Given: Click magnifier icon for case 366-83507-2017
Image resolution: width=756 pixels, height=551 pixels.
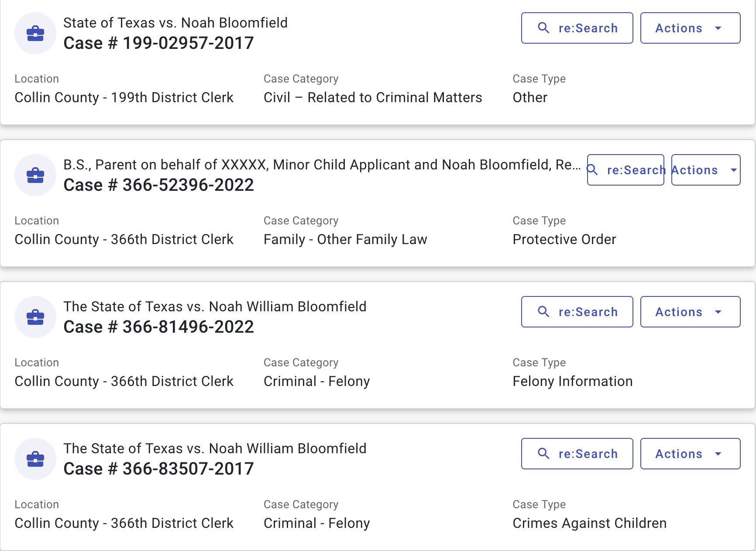Looking at the screenshot, I should pyautogui.click(x=543, y=454).
